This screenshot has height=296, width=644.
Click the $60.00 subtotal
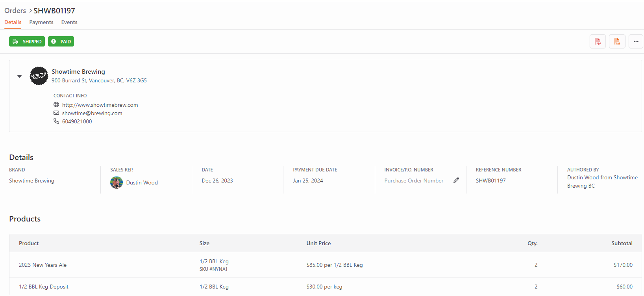point(625,287)
